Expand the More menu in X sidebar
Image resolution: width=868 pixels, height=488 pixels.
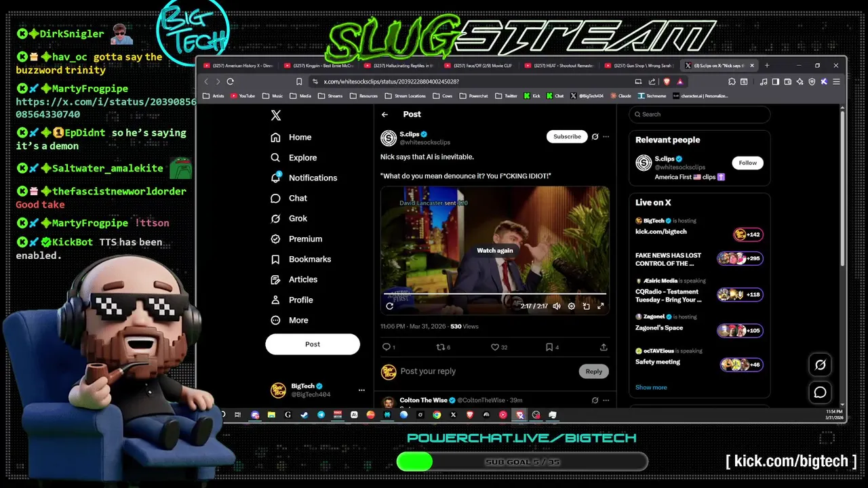(x=290, y=320)
